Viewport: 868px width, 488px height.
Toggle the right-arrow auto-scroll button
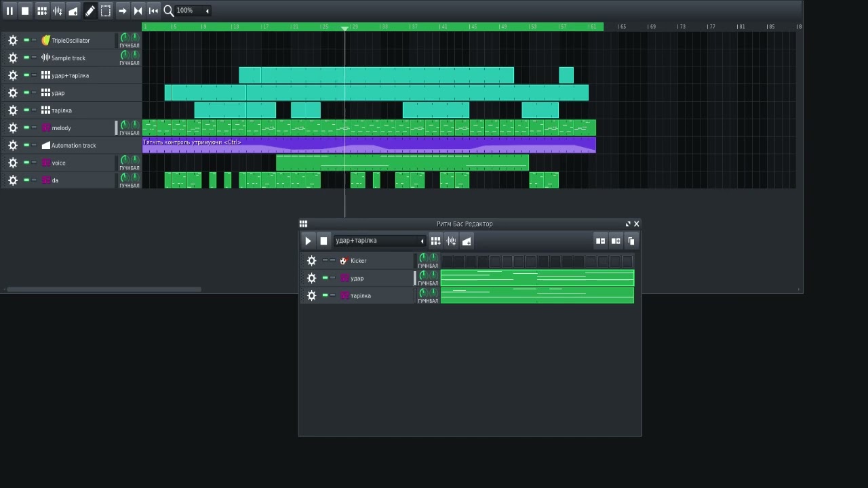tap(122, 10)
